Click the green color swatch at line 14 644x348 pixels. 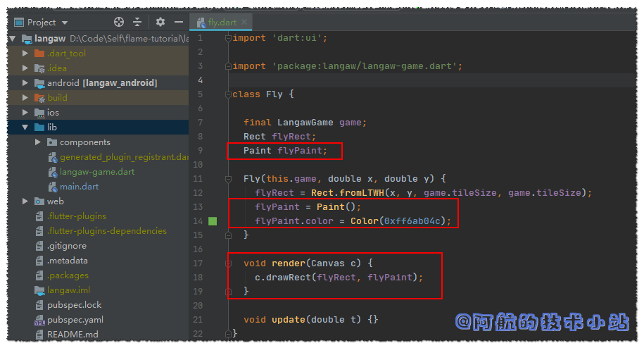[x=213, y=221]
